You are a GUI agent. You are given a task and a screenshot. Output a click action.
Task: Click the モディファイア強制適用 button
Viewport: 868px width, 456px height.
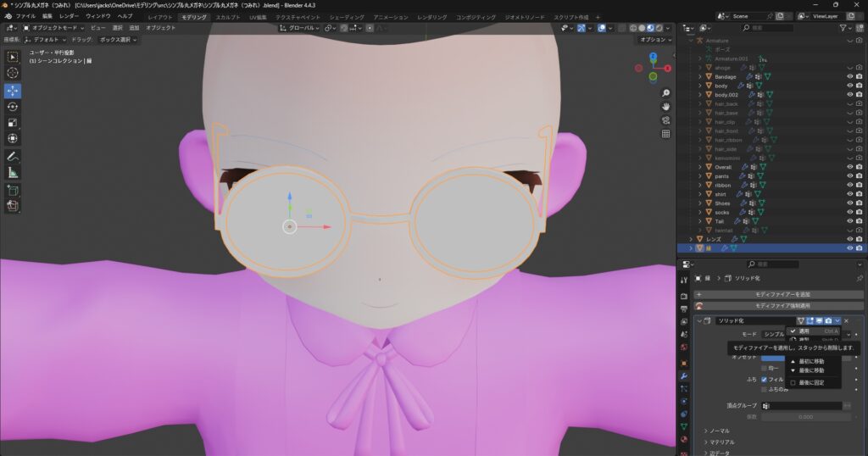tap(778, 305)
